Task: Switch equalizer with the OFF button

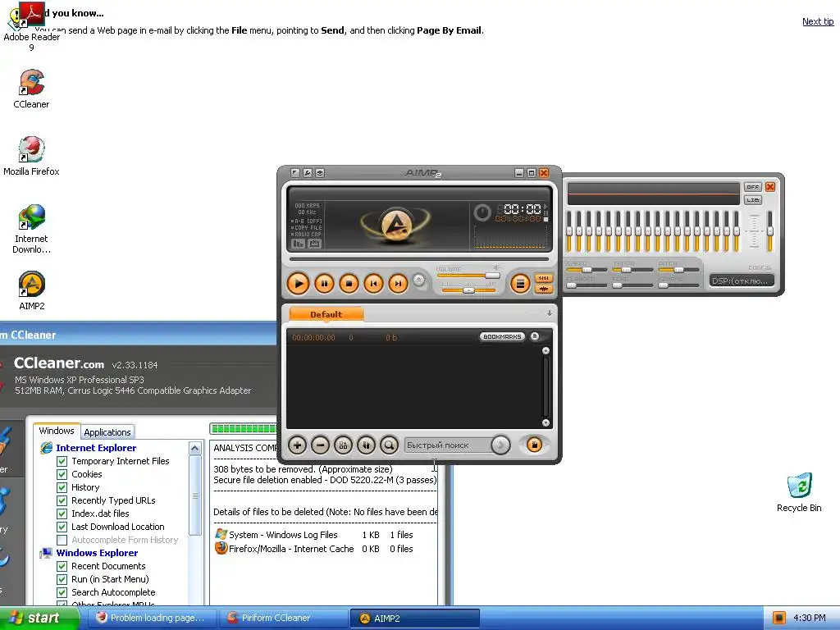Action: point(753,187)
